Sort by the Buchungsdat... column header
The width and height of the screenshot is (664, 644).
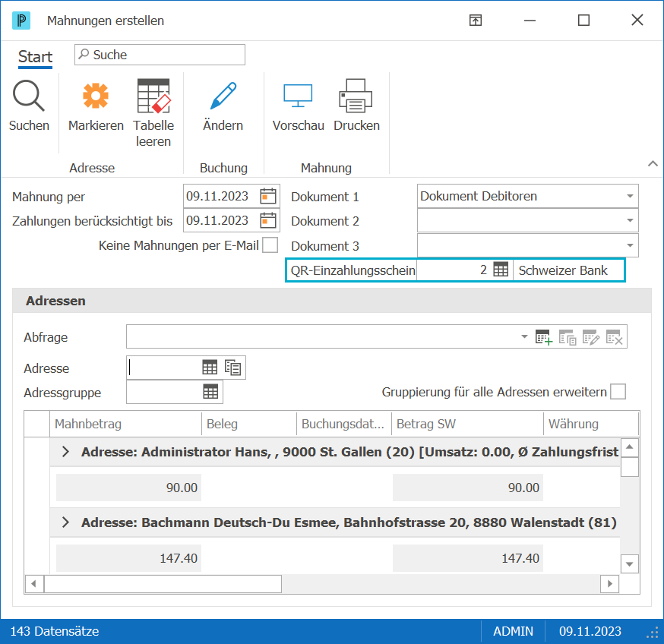(344, 424)
